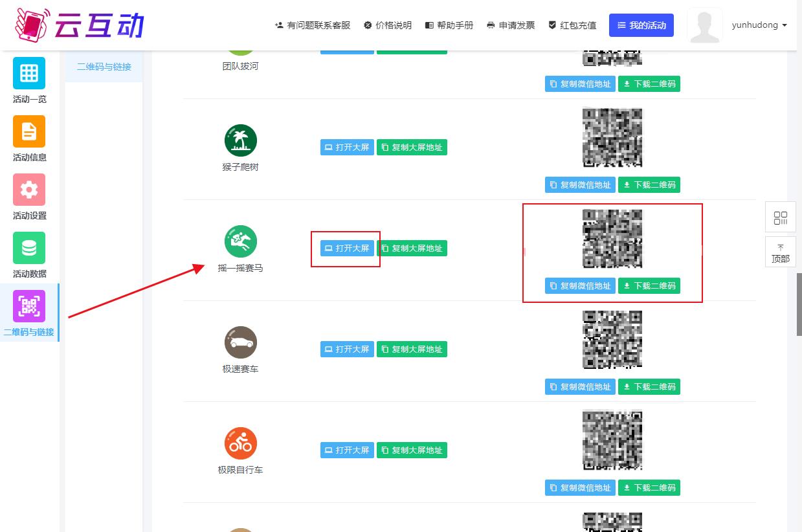Select the 二维码与链接 QR sidebar icon
802x532 pixels.
29,306
